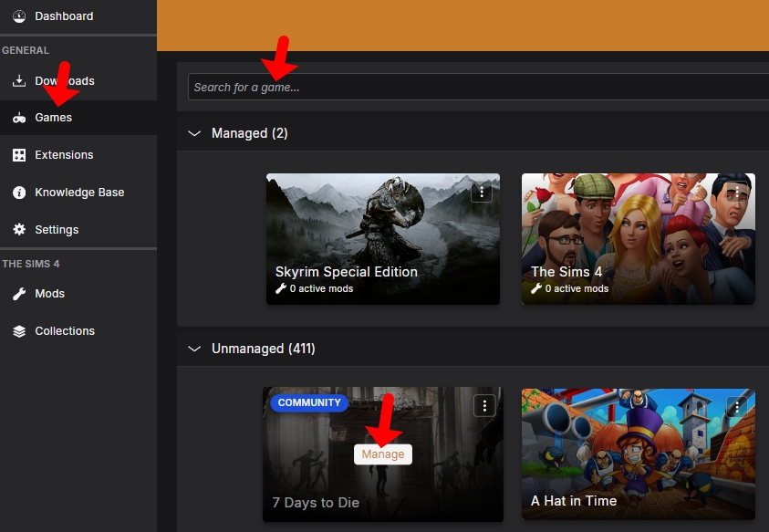Open The Sims 4 three-dot menu

coord(736,192)
